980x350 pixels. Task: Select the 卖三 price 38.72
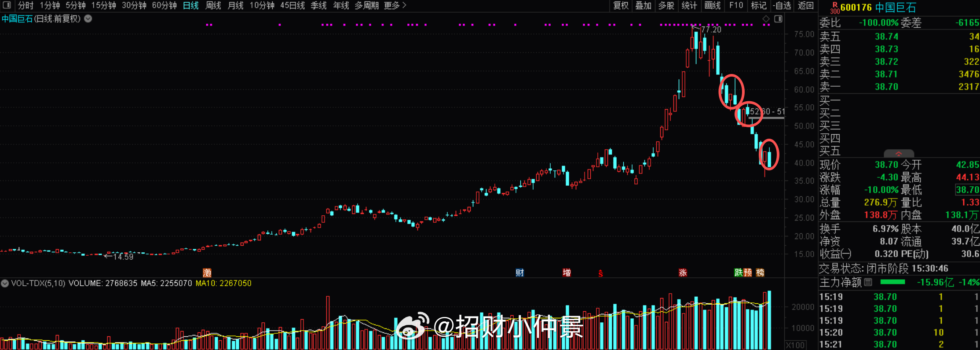click(886, 62)
